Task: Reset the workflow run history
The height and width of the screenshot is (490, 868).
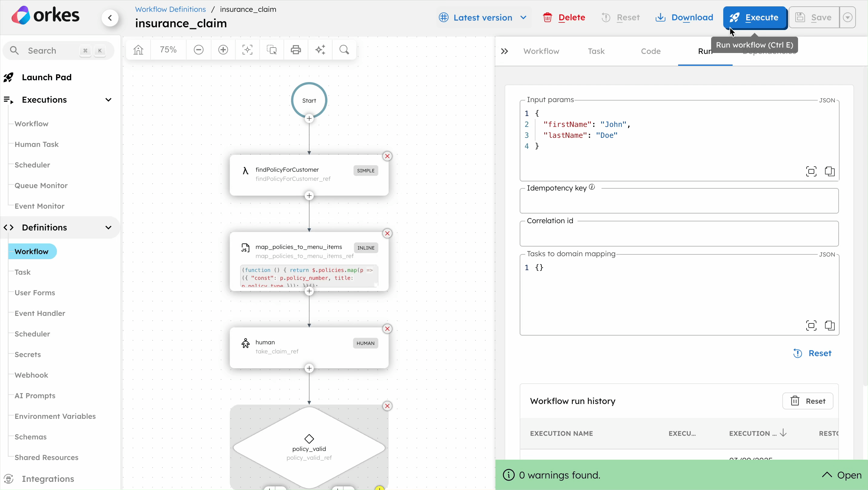Action: pyautogui.click(x=808, y=401)
